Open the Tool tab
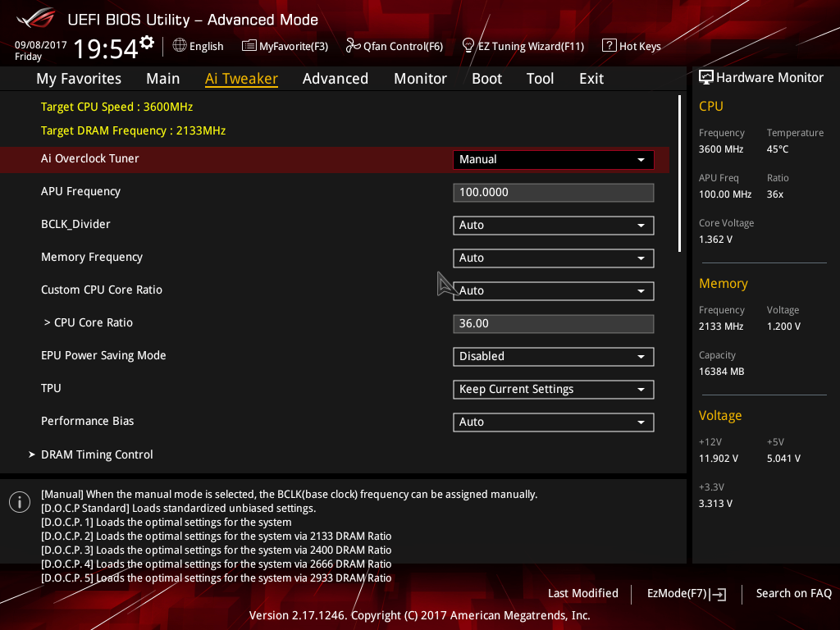 540,79
